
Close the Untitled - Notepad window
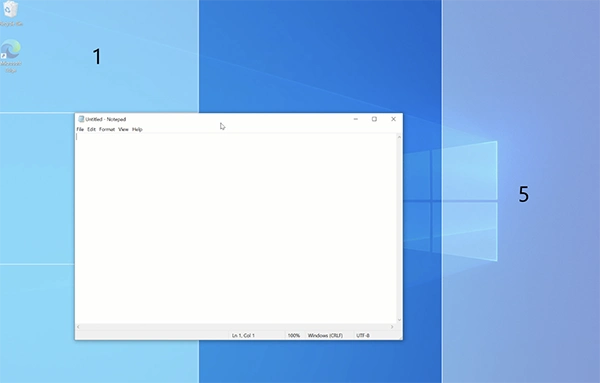(x=393, y=119)
